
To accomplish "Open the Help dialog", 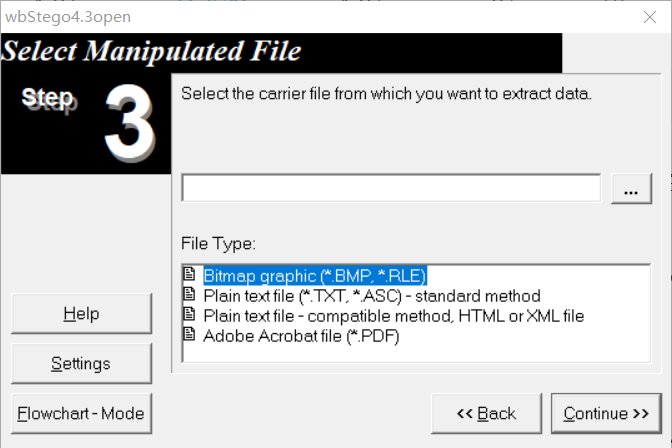I will [x=81, y=313].
